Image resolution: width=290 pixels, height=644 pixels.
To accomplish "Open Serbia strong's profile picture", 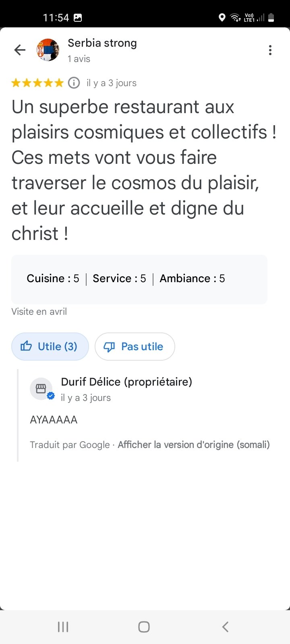I will click(48, 50).
